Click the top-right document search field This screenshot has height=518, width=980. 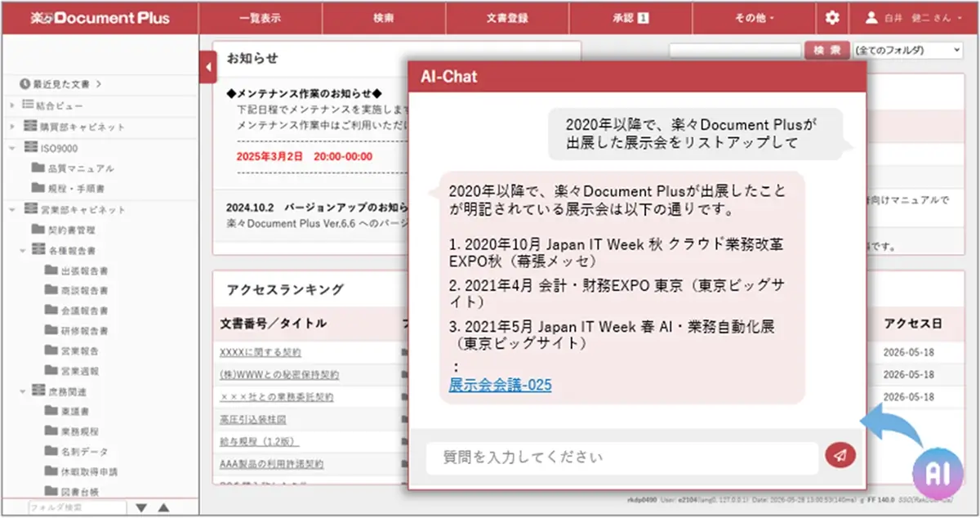coord(735,50)
